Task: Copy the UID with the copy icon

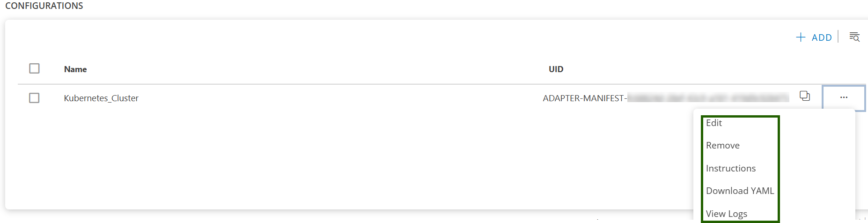Action: pyautogui.click(x=805, y=96)
